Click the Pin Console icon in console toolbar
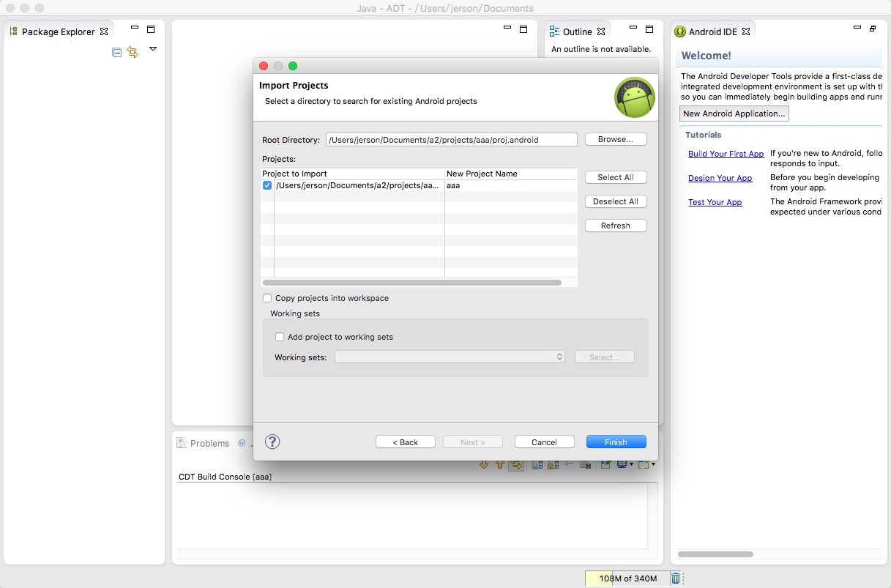 click(605, 464)
